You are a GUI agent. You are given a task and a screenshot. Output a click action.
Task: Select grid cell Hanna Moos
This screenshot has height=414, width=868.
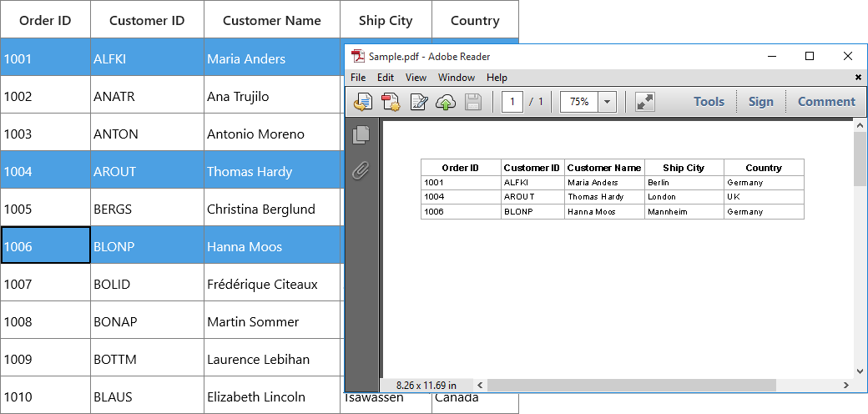tap(272, 245)
